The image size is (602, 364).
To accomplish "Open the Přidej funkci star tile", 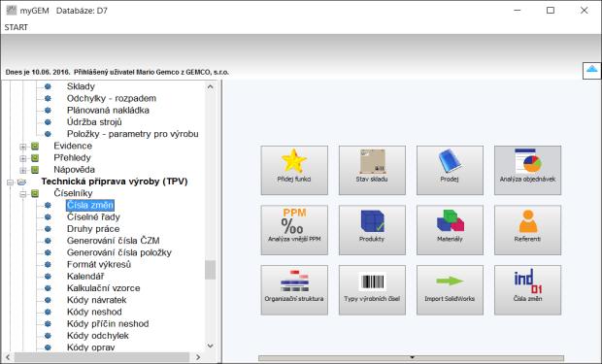I will 294,170.
